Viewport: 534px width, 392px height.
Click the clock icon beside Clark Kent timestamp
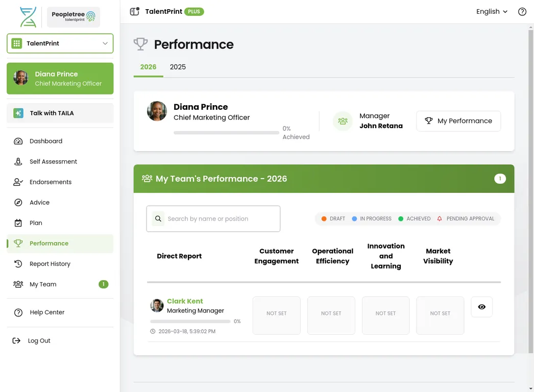[153, 331]
